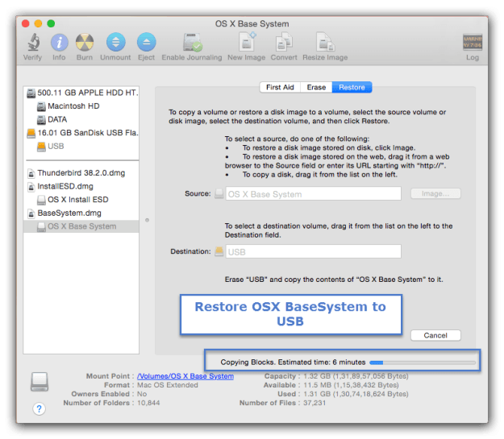Click the Copying Blocks progress bar
504x439 pixels.
[423, 362]
